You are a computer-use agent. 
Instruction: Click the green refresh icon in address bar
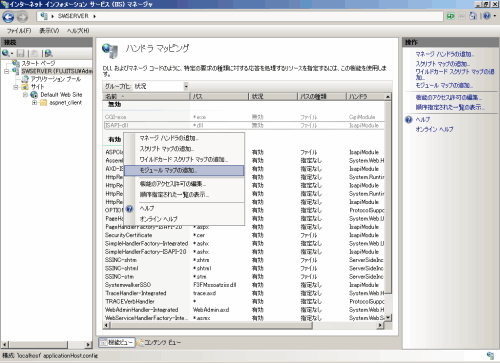tap(451, 16)
